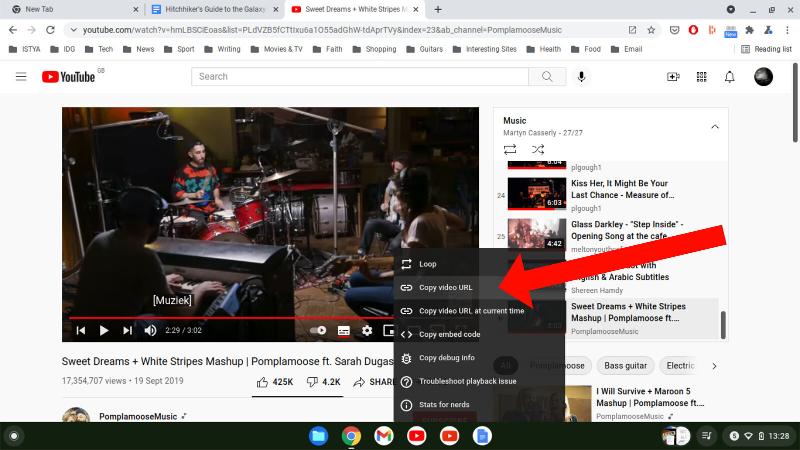
Task: Click the Share button
Action: click(x=373, y=382)
